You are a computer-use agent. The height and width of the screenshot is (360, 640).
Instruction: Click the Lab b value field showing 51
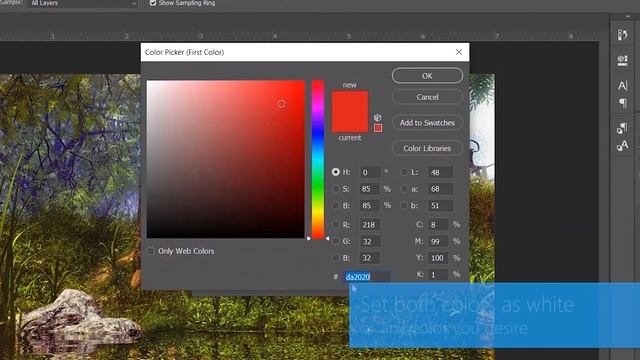click(440, 205)
